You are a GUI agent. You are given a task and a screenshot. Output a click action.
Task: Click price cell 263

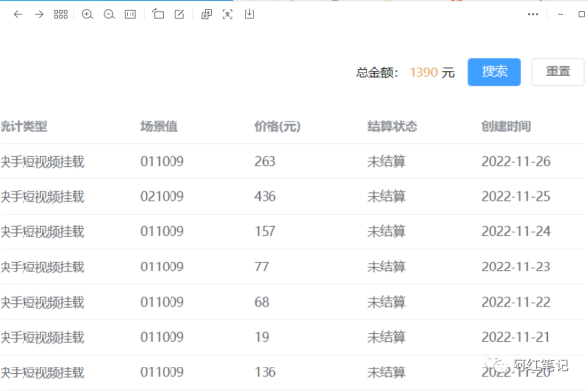[x=265, y=161]
